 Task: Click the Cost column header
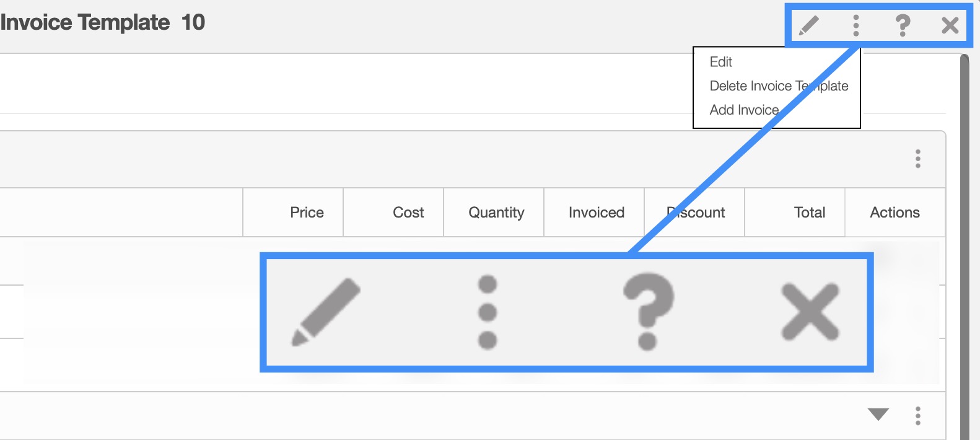(x=408, y=213)
